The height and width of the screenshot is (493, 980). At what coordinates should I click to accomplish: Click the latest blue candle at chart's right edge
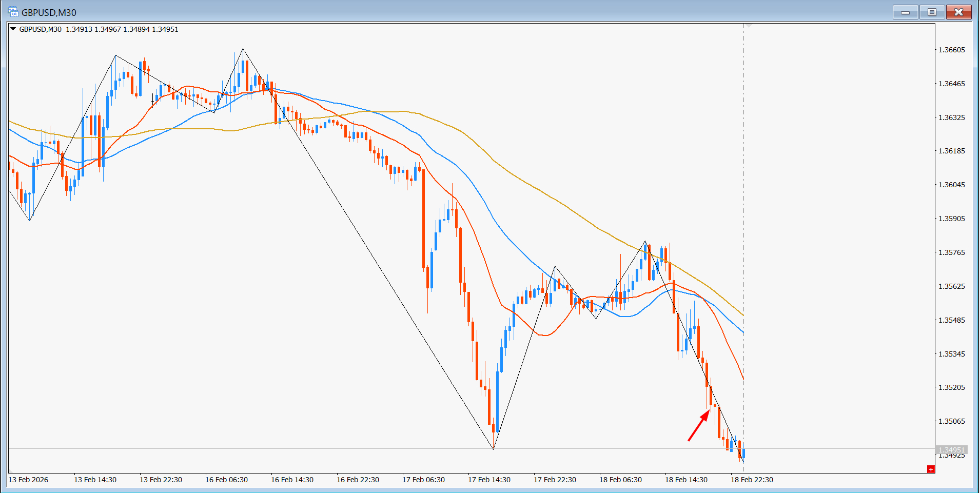[743, 453]
